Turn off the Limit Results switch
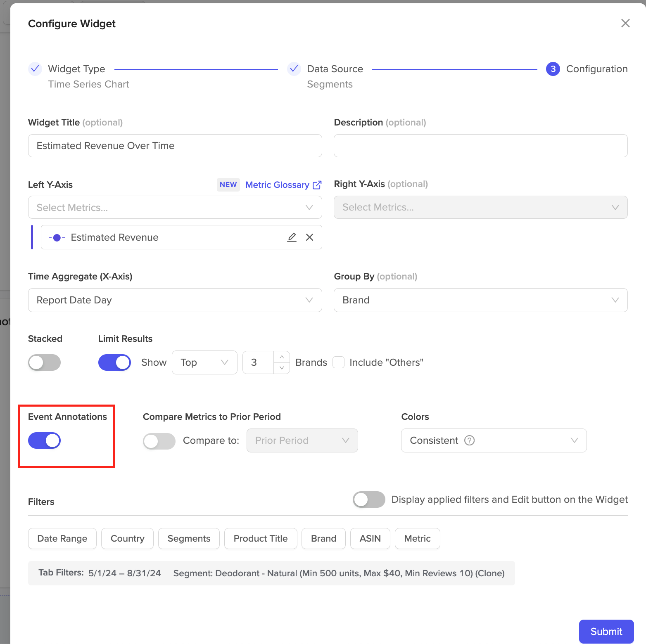Screen dimensions: 646x644 (114, 362)
